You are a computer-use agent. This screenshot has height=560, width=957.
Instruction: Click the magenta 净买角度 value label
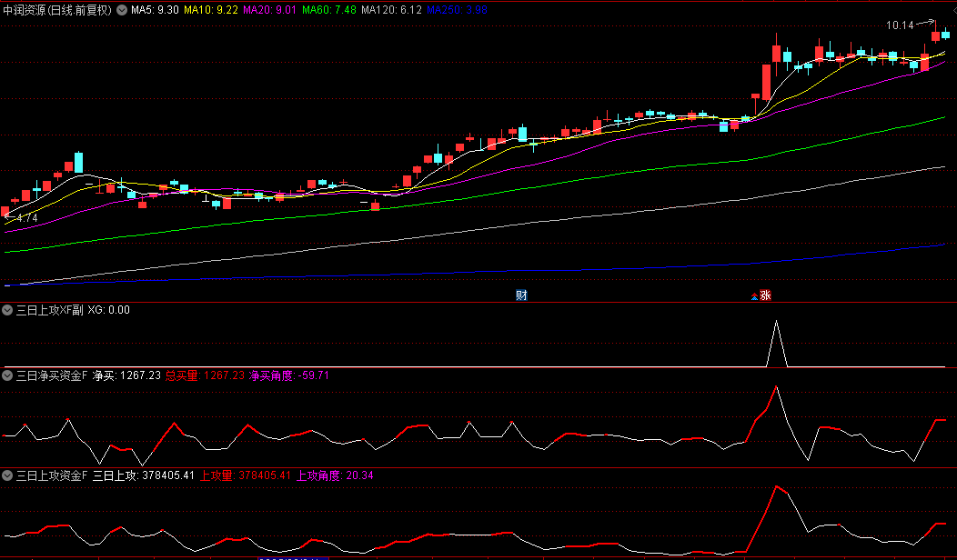[288, 375]
